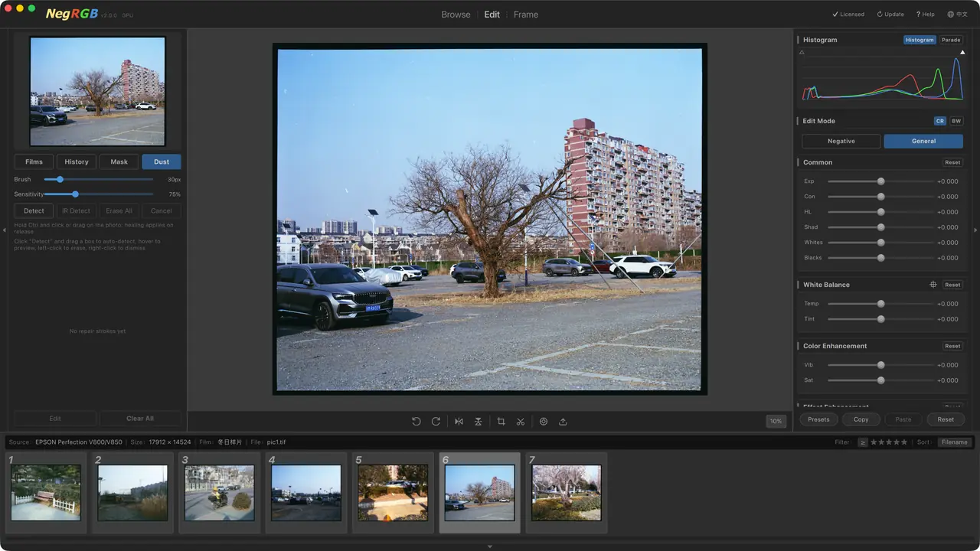This screenshot has height=551, width=980.
Task: Open the History tab
Action: [x=77, y=161]
